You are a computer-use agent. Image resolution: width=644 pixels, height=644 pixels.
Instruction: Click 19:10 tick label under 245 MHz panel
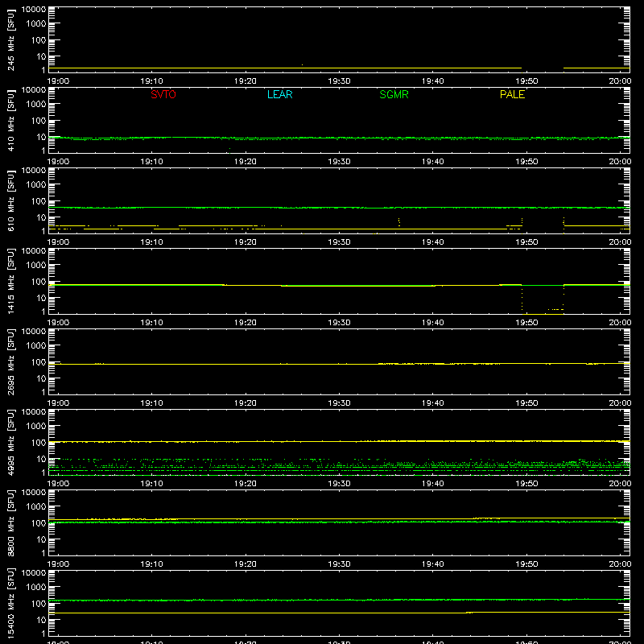coord(151,81)
